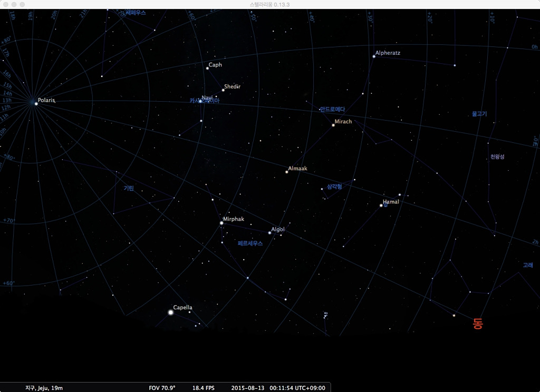Click the window title 스텔라리움 0.13.3

pyautogui.click(x=269, y=4)
